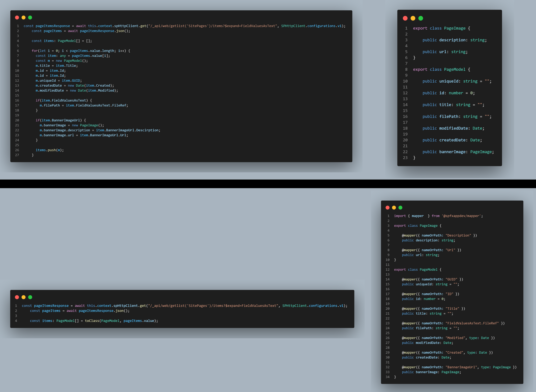Click red dot in the window without mapper decorators

pos(405,18)
